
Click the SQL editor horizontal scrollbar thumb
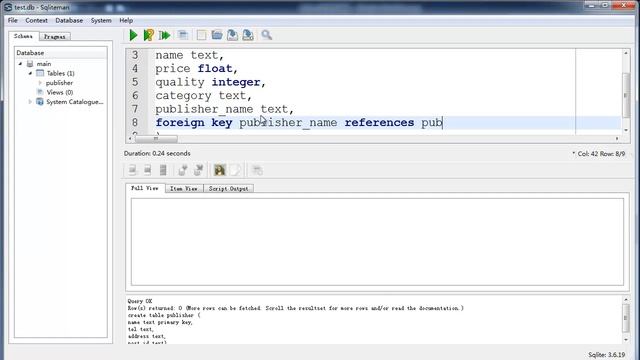[x=156, y=139]
